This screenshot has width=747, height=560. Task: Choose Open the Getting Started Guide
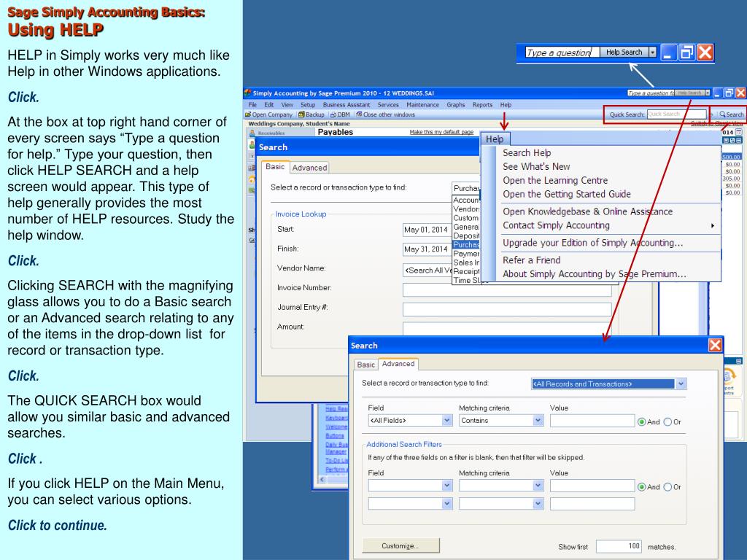pyautogui.click(x=567, y=194)
